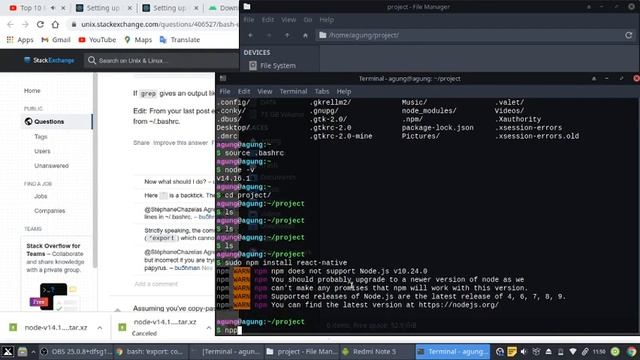640x360 pixels.
Task: Click parent folder arrow in File Manager
Action: pyautogui.click(x=287, y=35)
